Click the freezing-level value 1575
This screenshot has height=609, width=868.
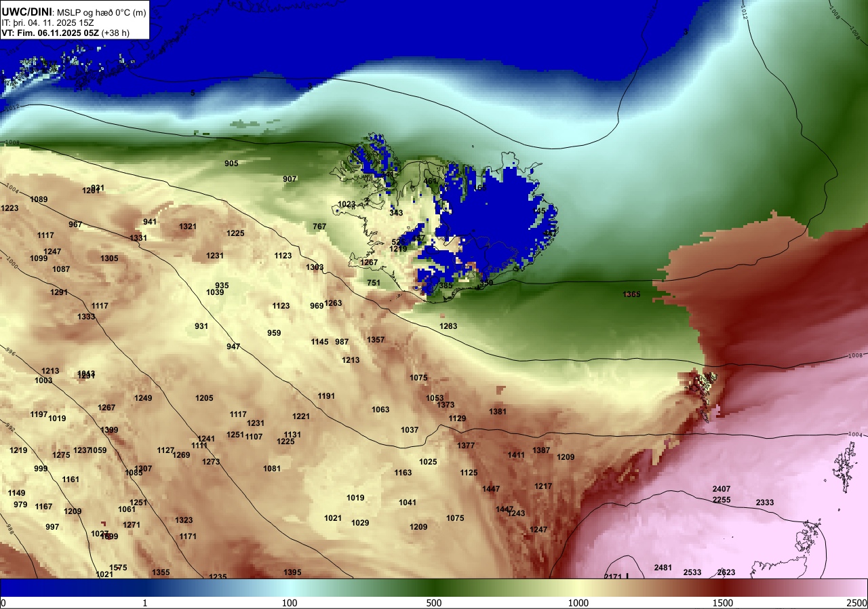pos(118,568)
